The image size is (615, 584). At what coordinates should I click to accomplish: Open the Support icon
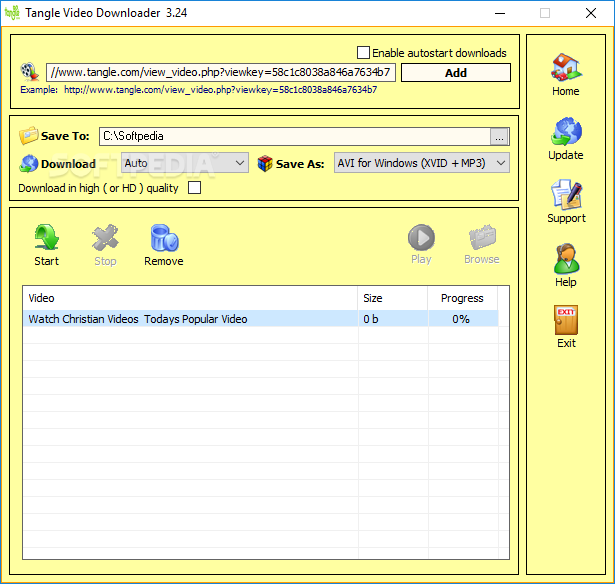[566, 195]
